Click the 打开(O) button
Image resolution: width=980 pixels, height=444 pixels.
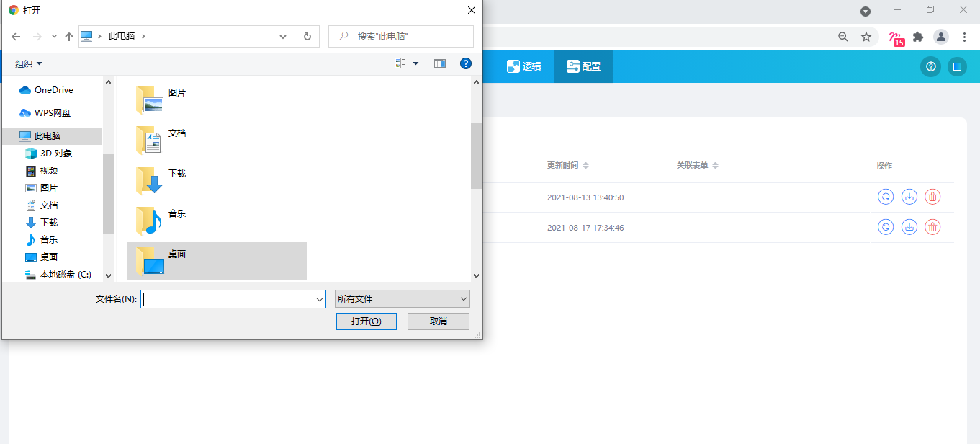coord(366,321)
